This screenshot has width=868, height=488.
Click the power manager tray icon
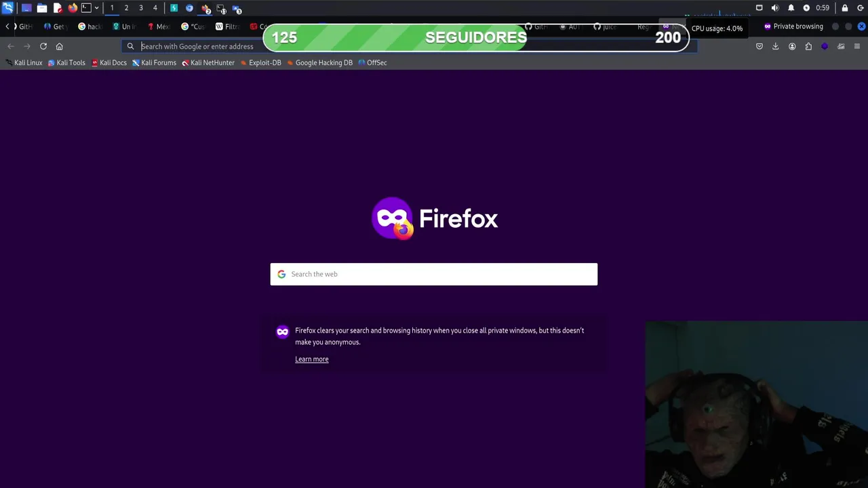point(806,8)
